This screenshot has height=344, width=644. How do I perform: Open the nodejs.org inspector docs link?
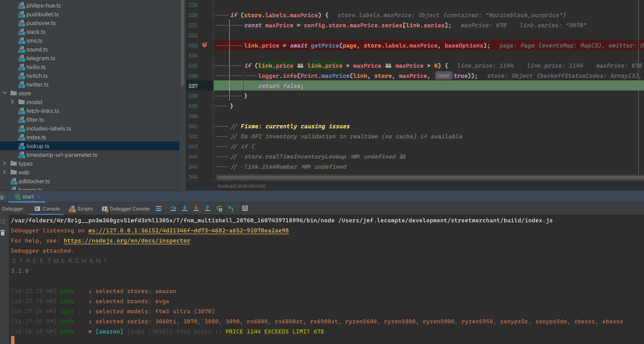(127, 241)
